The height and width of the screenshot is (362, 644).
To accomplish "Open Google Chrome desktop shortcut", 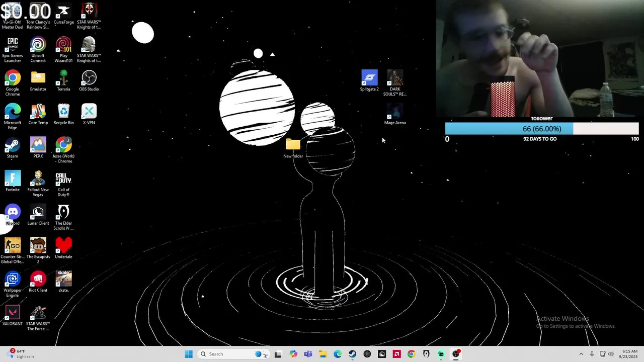I will [13, 83].
